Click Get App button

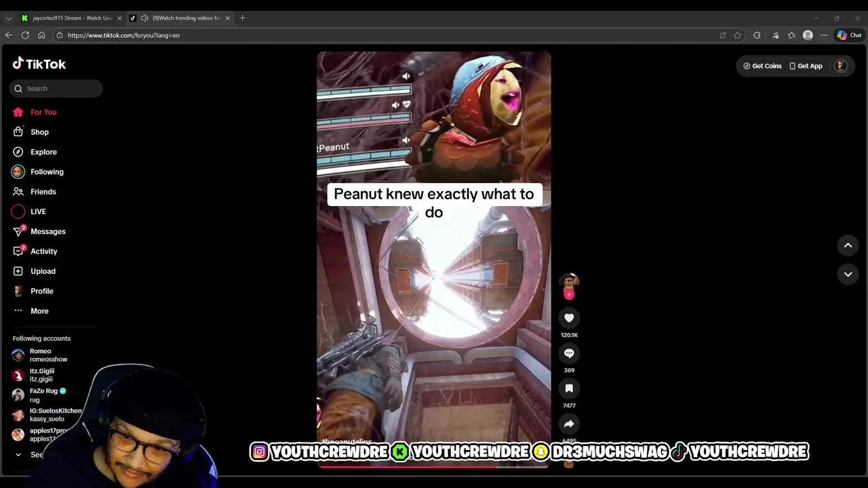(806, 66)
